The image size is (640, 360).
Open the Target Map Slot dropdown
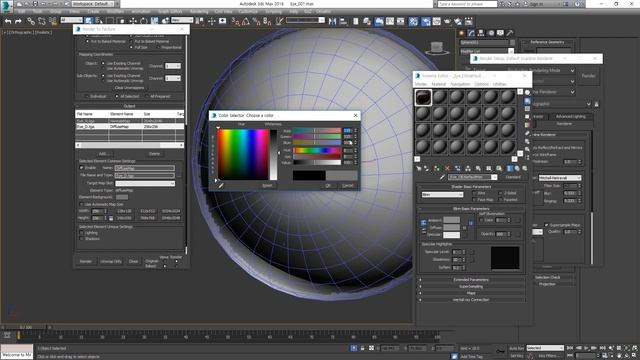(145, 184)
